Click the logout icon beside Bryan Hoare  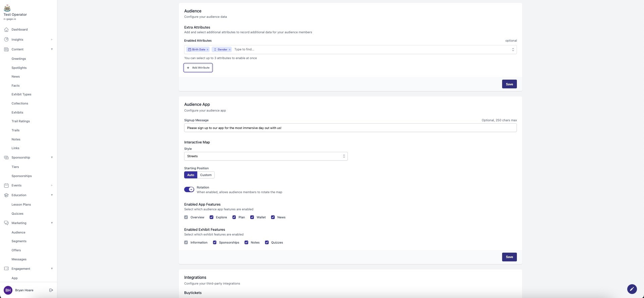[51, 290]
